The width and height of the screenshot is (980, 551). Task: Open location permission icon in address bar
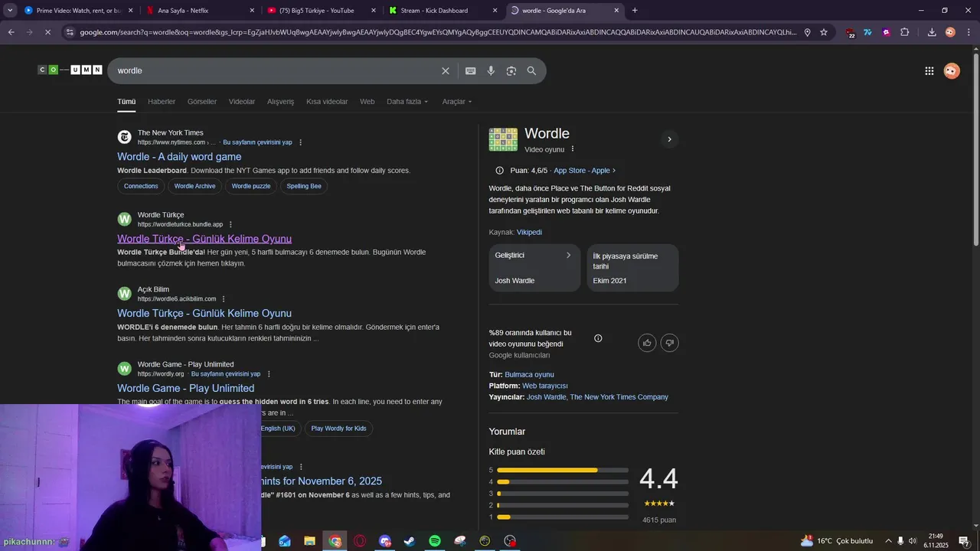(x=807, y=32)
